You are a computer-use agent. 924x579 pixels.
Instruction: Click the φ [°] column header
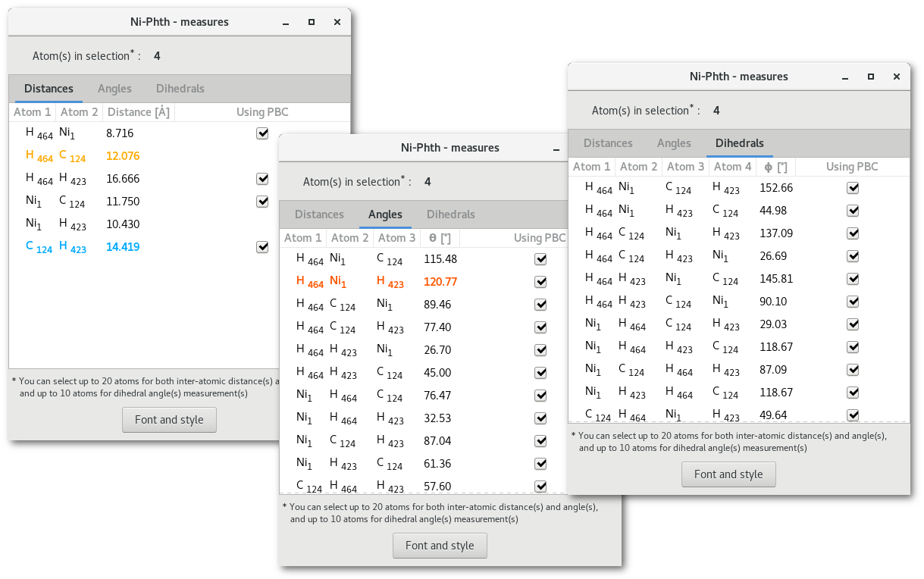[775, 167]
